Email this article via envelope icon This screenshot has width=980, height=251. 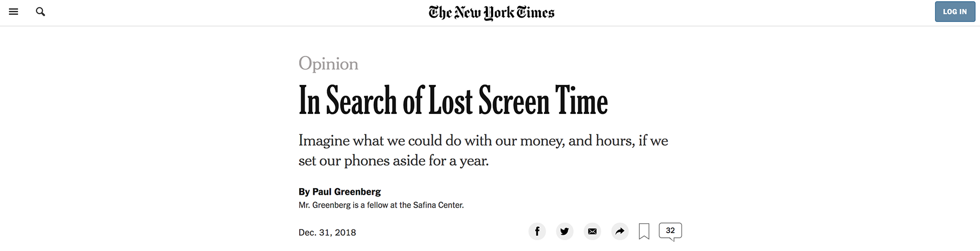[592, 232]
